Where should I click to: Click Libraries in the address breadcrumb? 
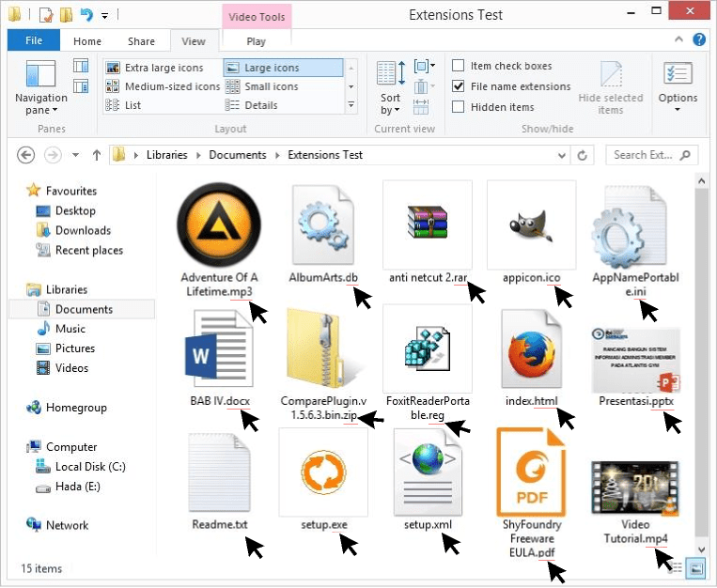click(x=167, y=155)
